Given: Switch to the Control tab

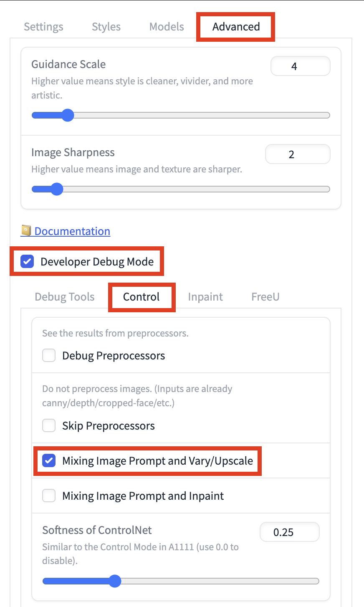Looking at the screenshot, I should (141, 297).
